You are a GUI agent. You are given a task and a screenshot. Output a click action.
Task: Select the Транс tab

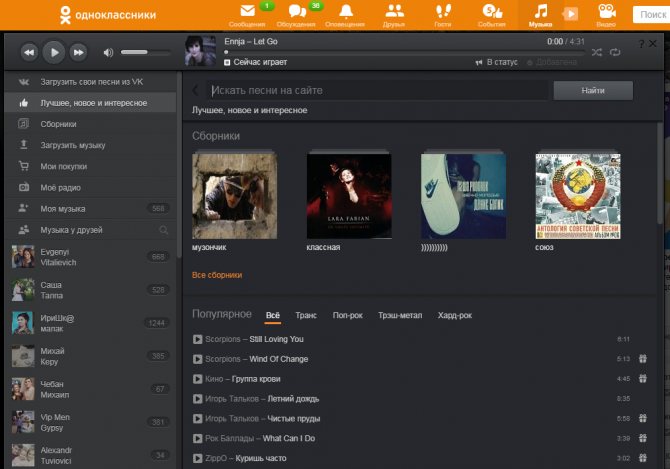click(306, 315)
